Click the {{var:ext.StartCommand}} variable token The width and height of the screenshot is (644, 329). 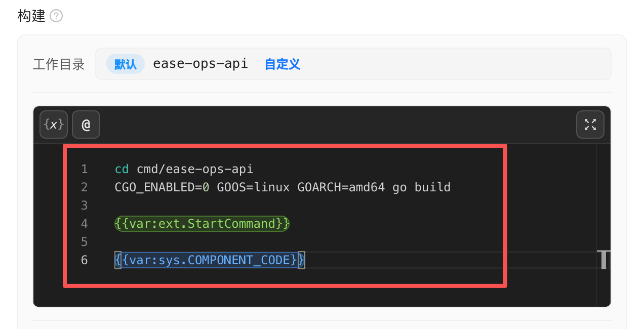click(202, 223)
